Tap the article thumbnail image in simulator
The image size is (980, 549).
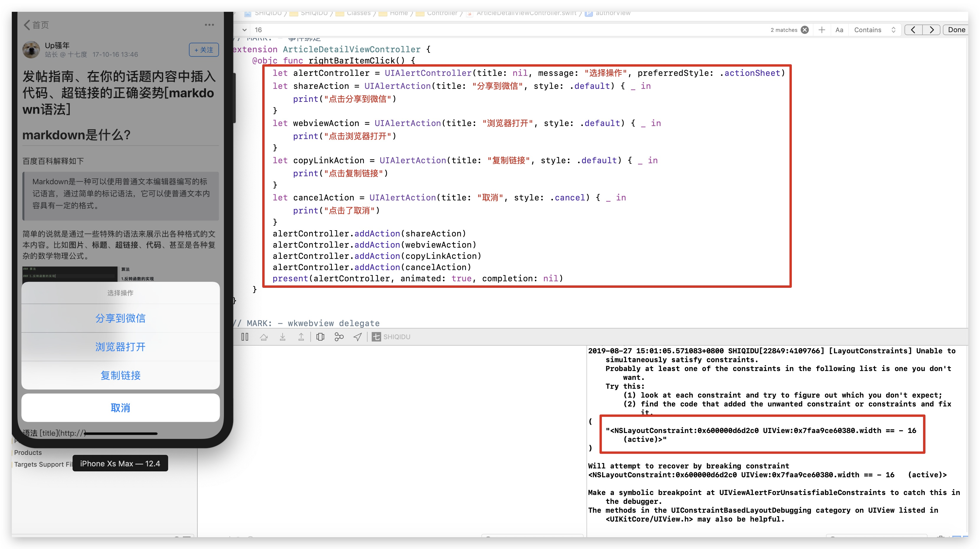point(70,274)
